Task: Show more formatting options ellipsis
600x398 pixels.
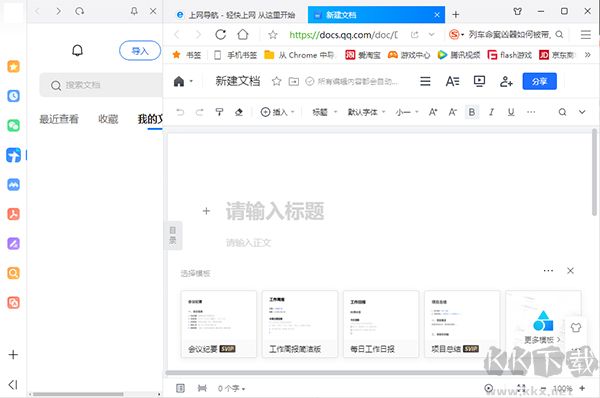Action: tap(531, 112)
